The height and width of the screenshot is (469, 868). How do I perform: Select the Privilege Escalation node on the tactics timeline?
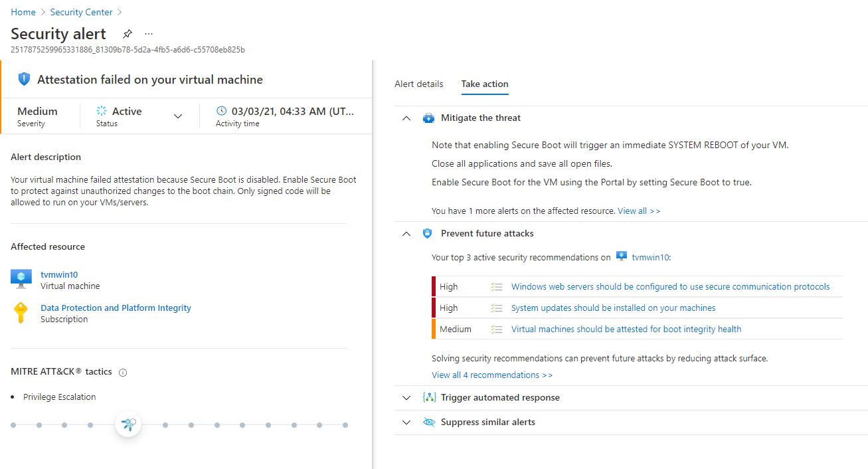(x=128, y=424)
